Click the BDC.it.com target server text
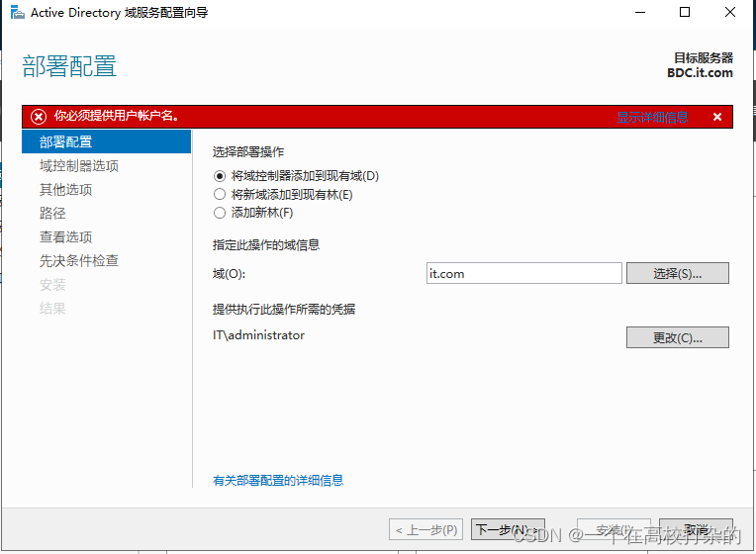 click(x=700, y=73)
